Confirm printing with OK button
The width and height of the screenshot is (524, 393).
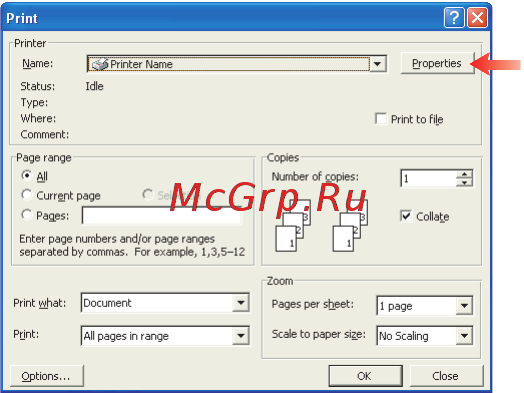pyautogui.click(x=365, y=376)
